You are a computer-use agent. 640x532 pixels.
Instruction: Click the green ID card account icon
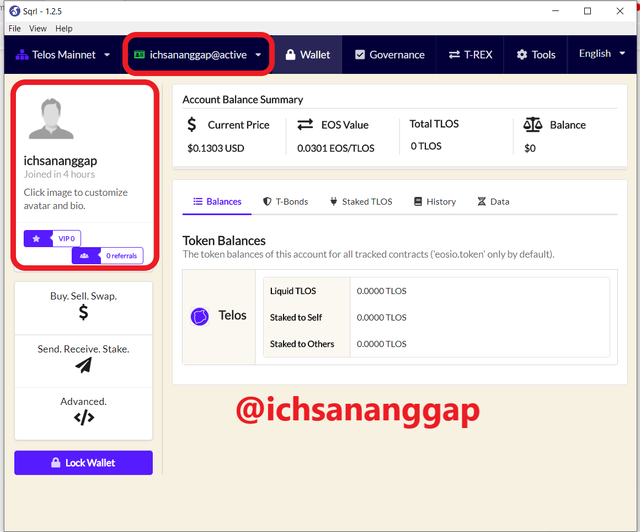[x=140, y=55]
